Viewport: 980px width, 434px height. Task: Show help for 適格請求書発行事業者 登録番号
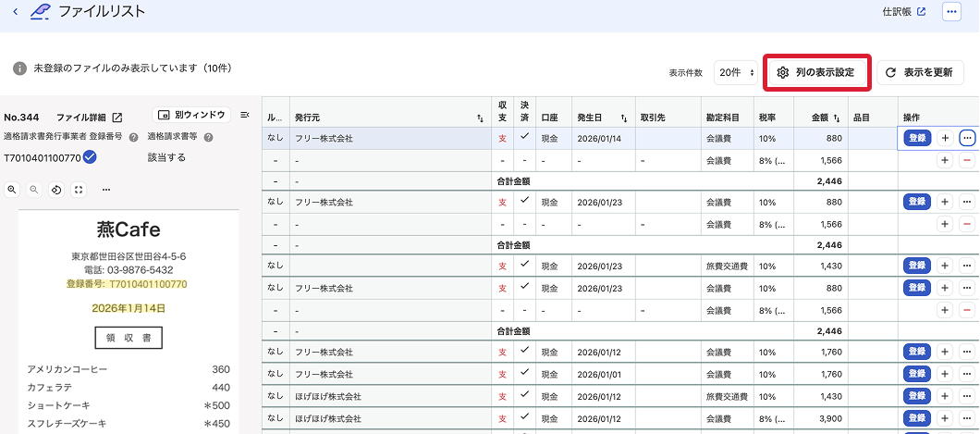pos(133,138)
